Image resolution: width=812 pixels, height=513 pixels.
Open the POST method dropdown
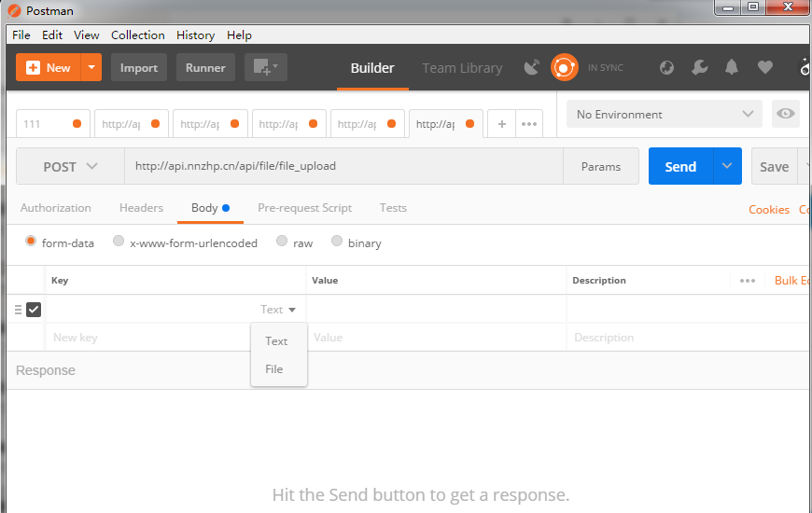(x=70, y=166)
